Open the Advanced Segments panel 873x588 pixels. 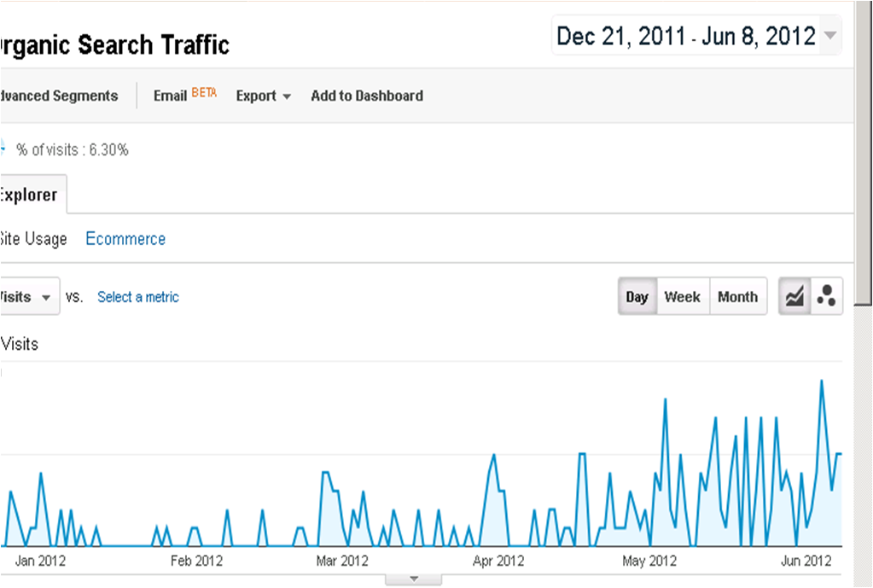(59, 96)
